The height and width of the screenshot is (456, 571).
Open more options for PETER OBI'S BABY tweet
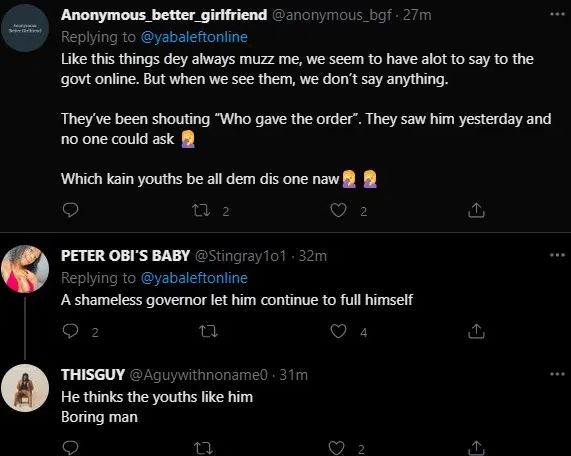[557, 255]
